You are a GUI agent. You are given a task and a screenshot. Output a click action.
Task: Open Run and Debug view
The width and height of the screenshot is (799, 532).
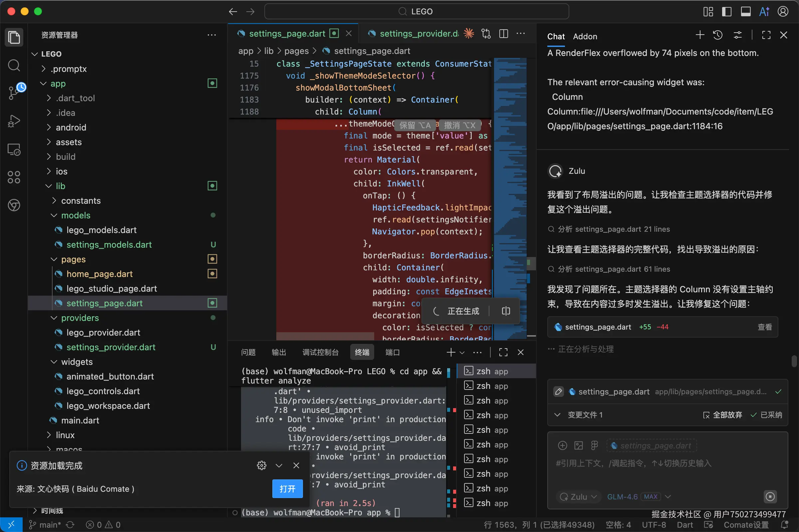click(14, 121)
